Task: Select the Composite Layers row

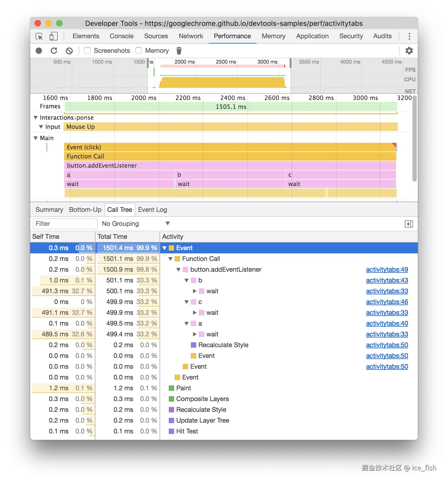Action: pyautogui.click(x=224, y=399)
